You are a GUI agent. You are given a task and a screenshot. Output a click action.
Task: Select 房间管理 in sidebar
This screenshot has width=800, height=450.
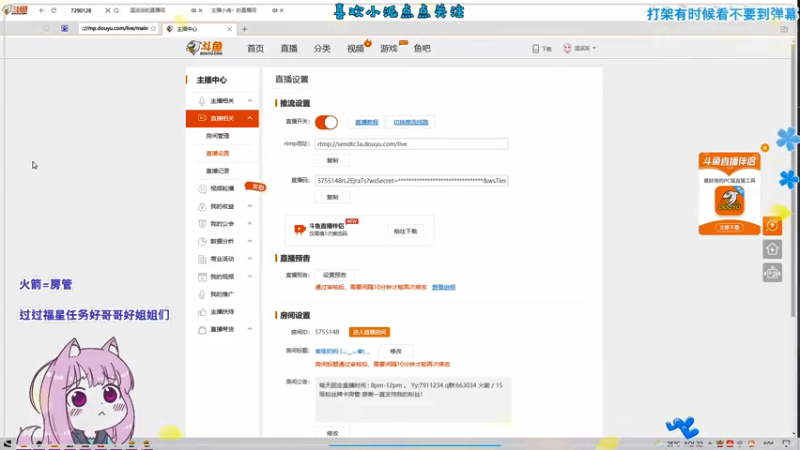tap(217, 136)
